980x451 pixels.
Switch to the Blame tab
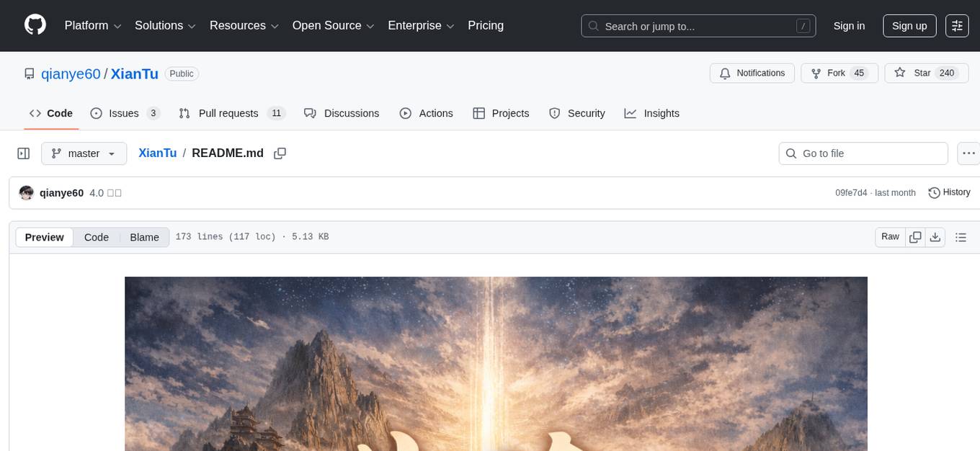coord(144,237)
